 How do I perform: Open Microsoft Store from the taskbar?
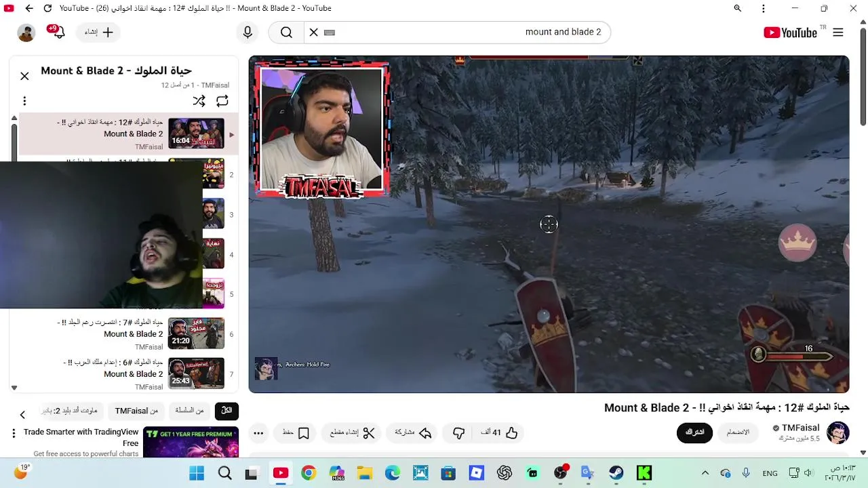pyautogui.click(x=448, y=473)
